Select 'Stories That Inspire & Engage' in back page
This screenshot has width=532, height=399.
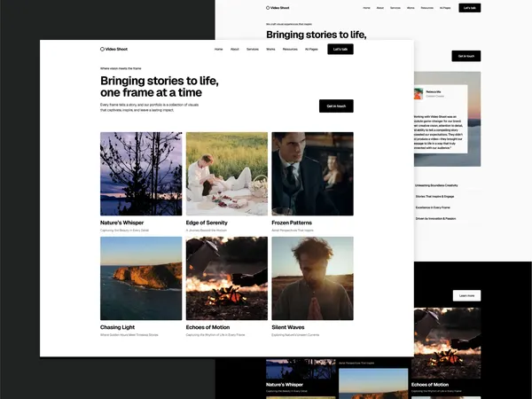434,197
